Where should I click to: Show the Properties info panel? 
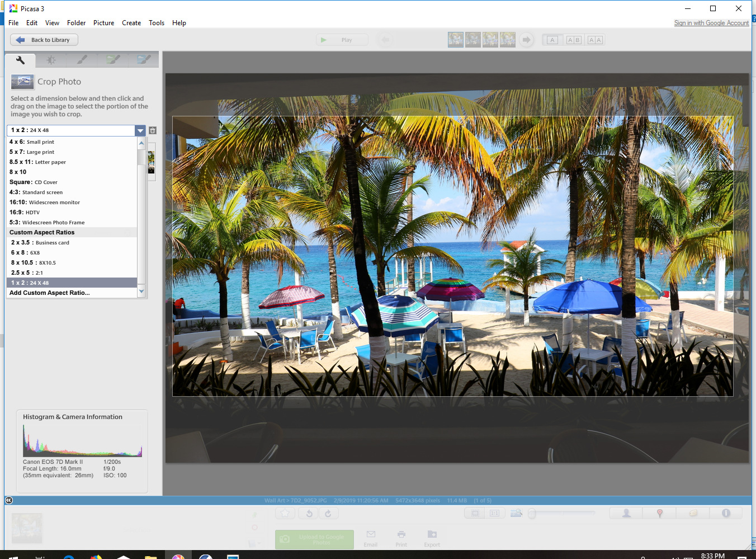(x=726, y=513)
